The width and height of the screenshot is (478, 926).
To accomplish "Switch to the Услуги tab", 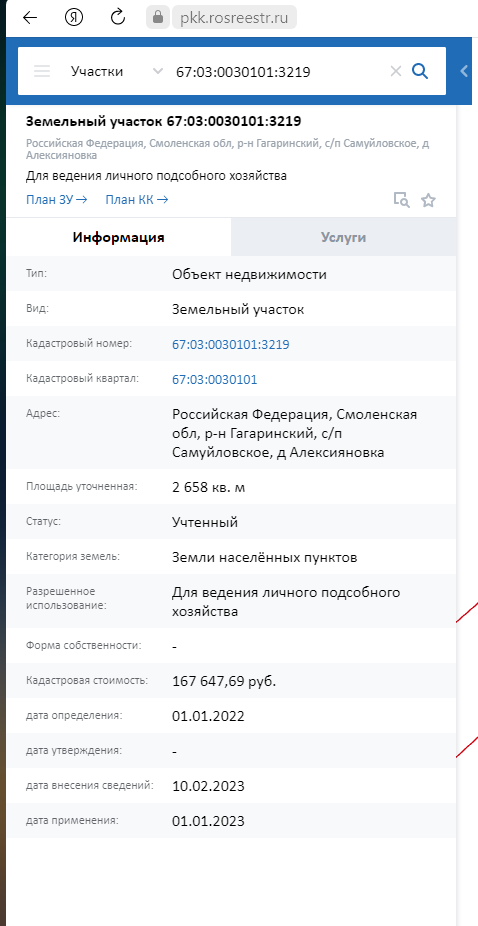I will [343, 237].
